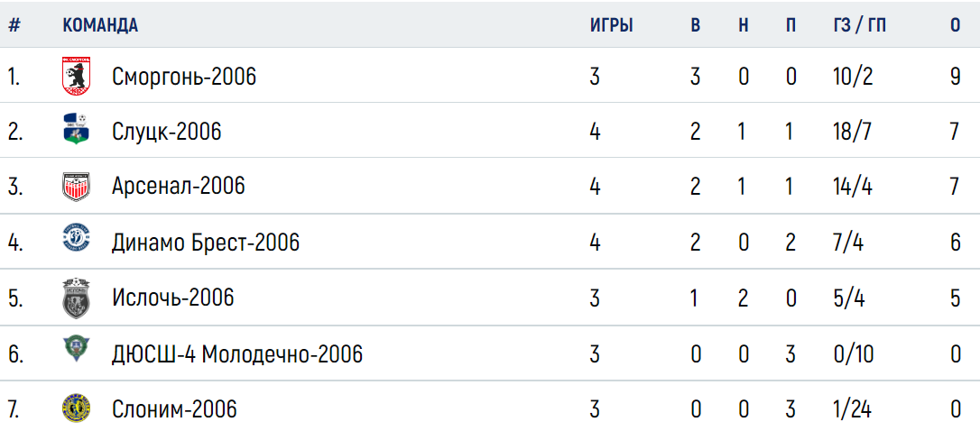Open the Арсенал-2006 team page
This screenshot has height=431, width=980.
[x=179, y=186]
